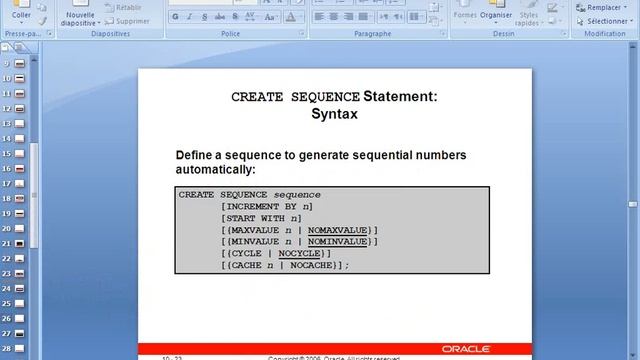The width and height of the screenshot is (640, 360).
Task: Expand the Coller dropdown arrow
Action: click(x=21, y=23)
